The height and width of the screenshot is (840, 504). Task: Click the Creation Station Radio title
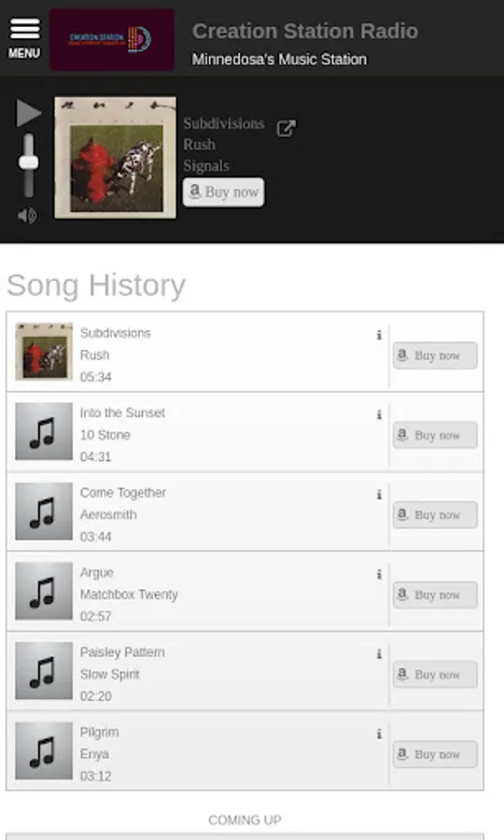click(x=305, y=31)
